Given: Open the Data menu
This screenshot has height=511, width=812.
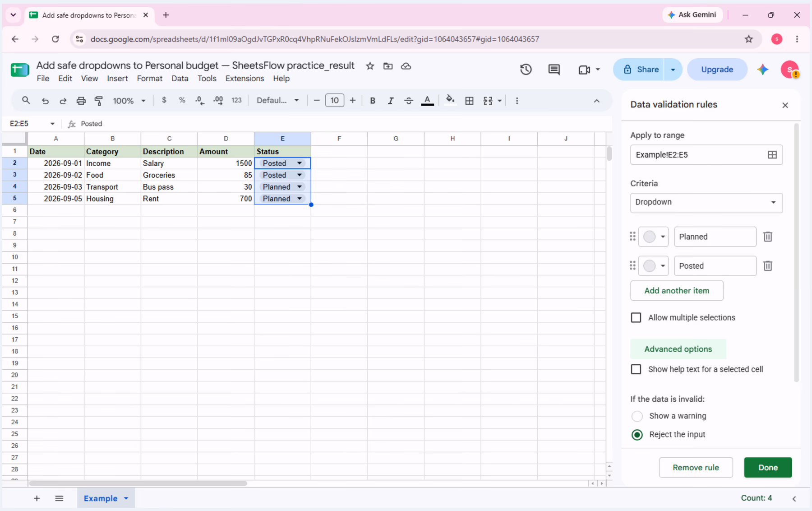Looking at the screenshot, I should (180, 79).
